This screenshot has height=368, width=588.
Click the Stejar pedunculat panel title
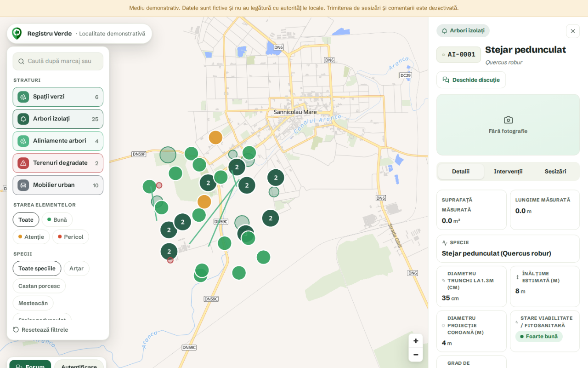click(x=526, y=50)
